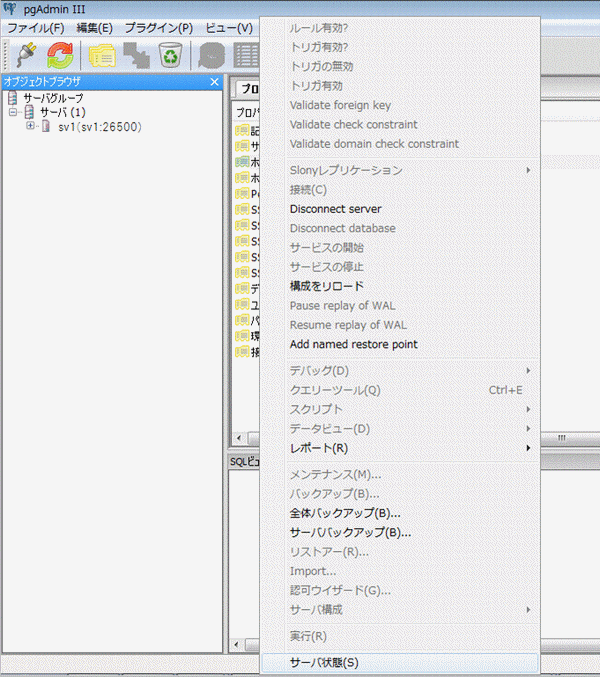This screenshot has width=600, height=677.
Task: Open the プラグイン(P) menu
Action: [158, 28]
